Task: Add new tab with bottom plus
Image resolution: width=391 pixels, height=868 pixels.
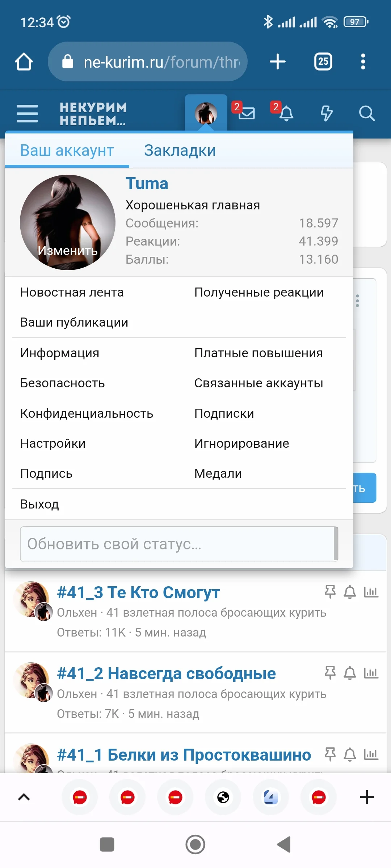Action: [367, 797]
